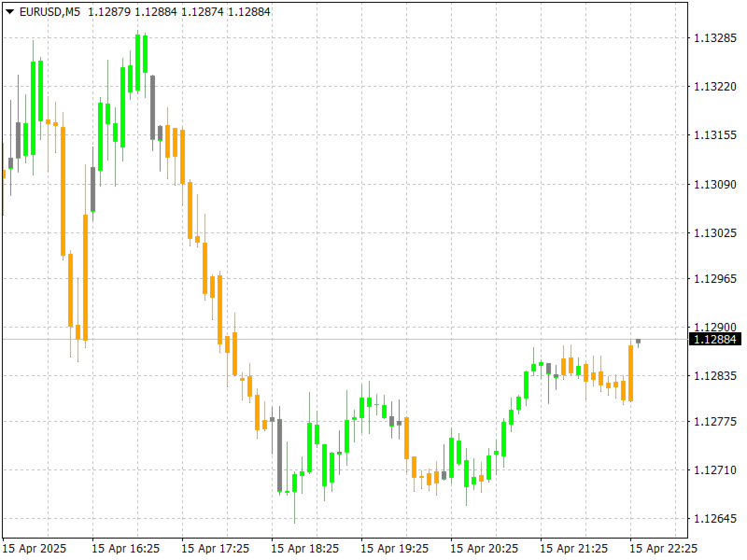The image size is (747, 560).
Task: Click the 1.12835 price axis label
Action: [715, 376]
